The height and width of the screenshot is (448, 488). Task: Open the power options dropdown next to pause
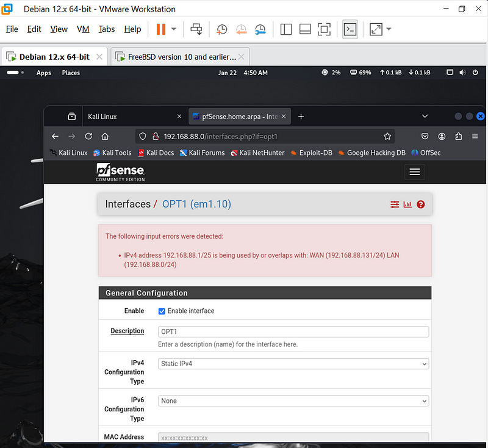[x=174, y=29]
